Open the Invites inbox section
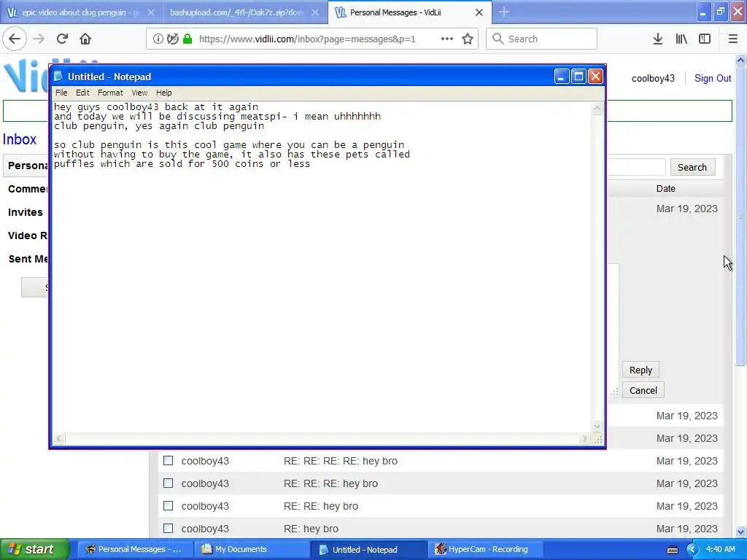Viewport: 747px width, 560px height. click(26, 212)
